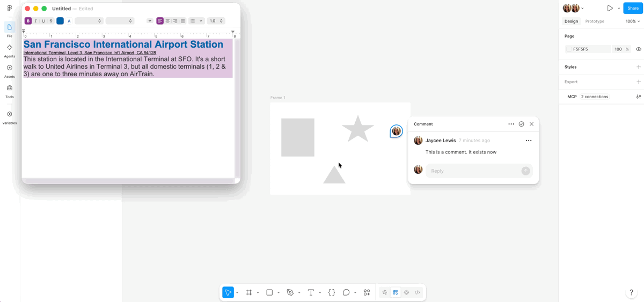Switch to Dev Mode code icon
The height and width of the screenshot is (302, 644).
click(418, 292)
